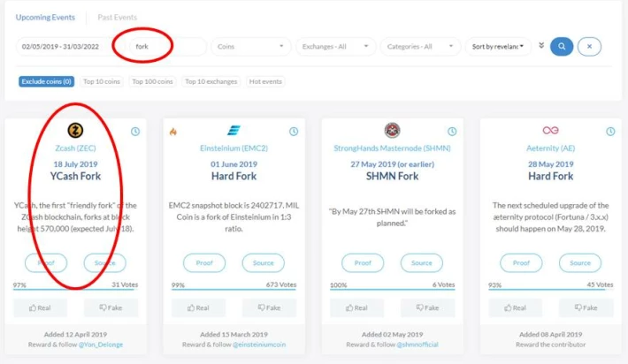
Task: Vote Fake on Einsteinium Hard Fork
Action: click(269, 307)
